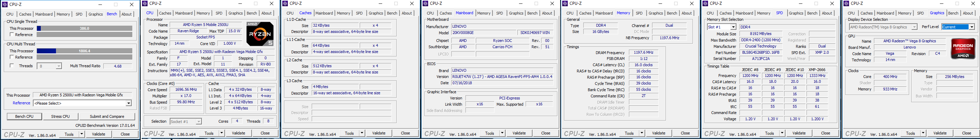The image size is (980, 140).
Task: Click the Memory Size value 16 GBytes
Action: point(601,32)
